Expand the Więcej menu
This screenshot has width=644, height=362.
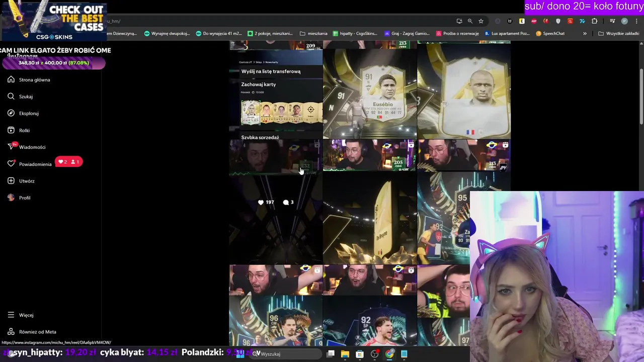click(21, 315)
